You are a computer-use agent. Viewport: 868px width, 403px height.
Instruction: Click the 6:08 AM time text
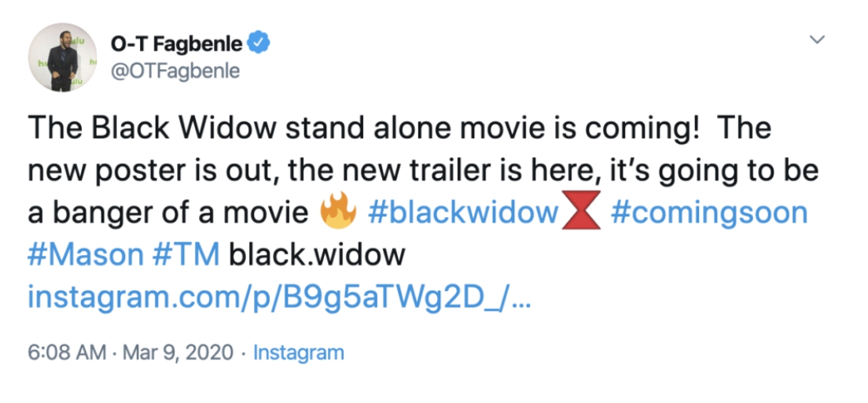pyautogui.click(x=67, y=352)
